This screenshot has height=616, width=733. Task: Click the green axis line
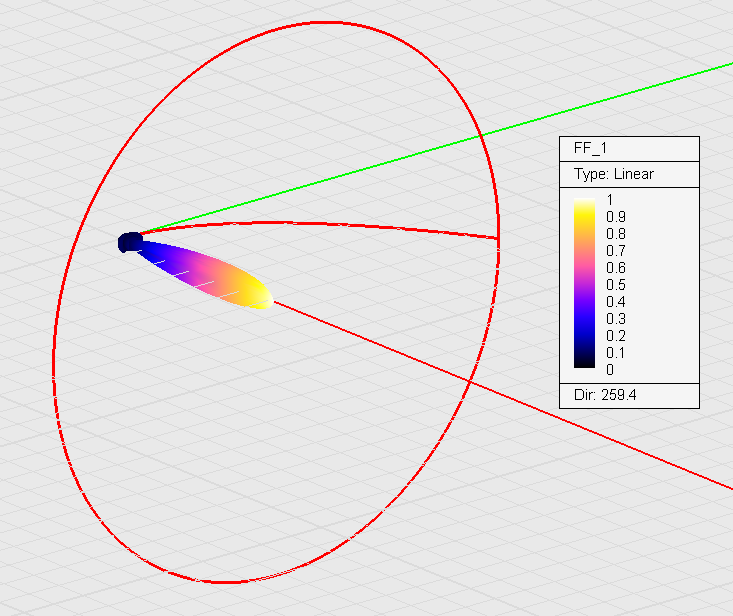tap(435, 149)
